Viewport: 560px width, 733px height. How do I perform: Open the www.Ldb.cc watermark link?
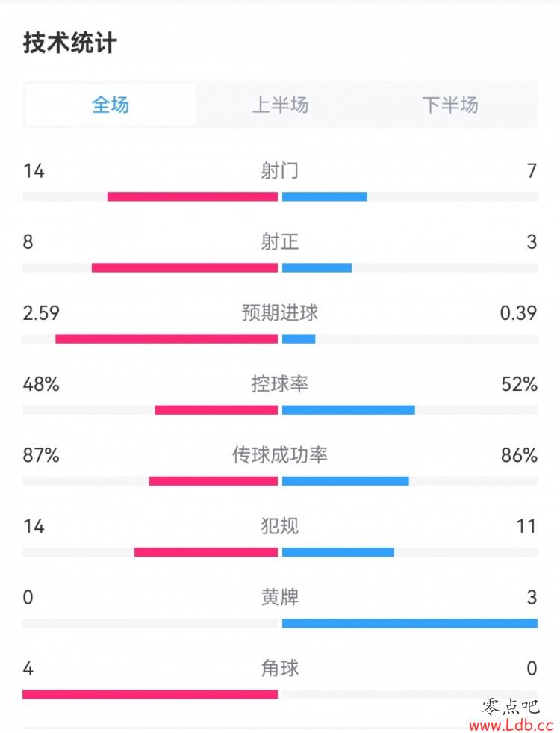point(511,725)
